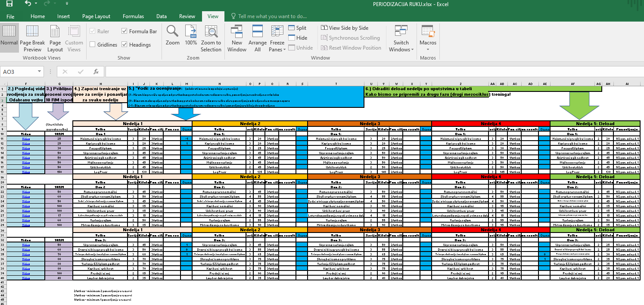The width and height of the screenshot is (644, 305).
Task: Switch to the Insert tab
Action: [63, 16]
